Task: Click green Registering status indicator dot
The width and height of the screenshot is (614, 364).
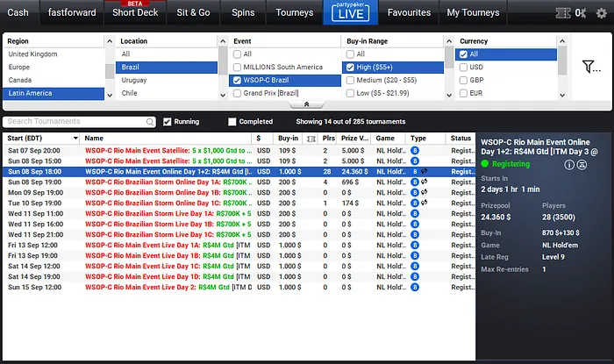Action: pyautogui.click(x=485, y=164)
